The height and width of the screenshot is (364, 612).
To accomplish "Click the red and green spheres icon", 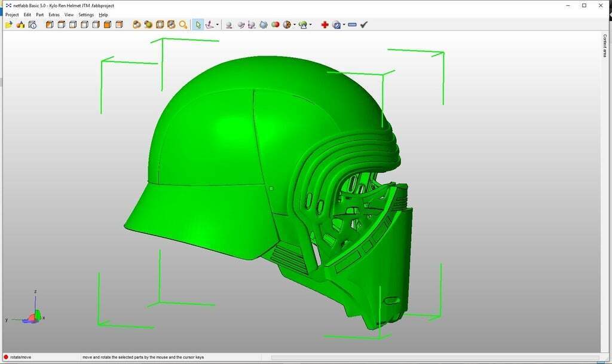I will pyautogui.click(x=275, y=25).
